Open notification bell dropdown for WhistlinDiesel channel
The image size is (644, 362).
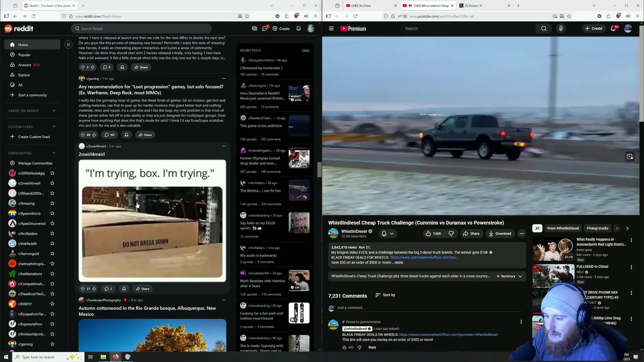click(387, 233)
